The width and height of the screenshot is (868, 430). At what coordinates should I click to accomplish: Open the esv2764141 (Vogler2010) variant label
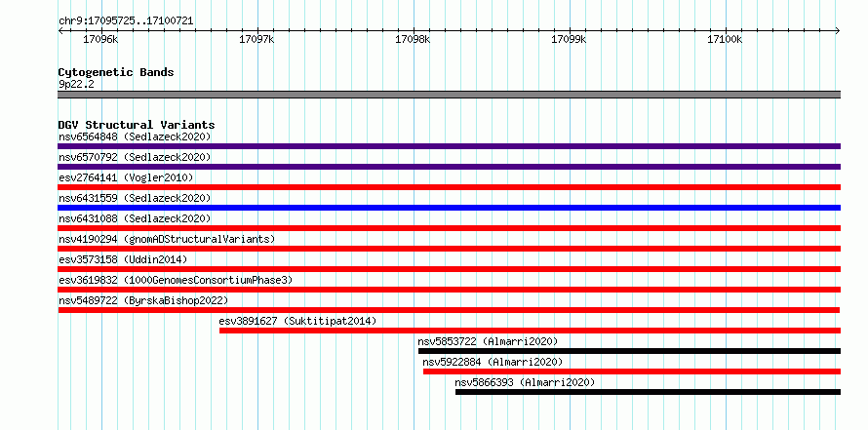point(126,177)
